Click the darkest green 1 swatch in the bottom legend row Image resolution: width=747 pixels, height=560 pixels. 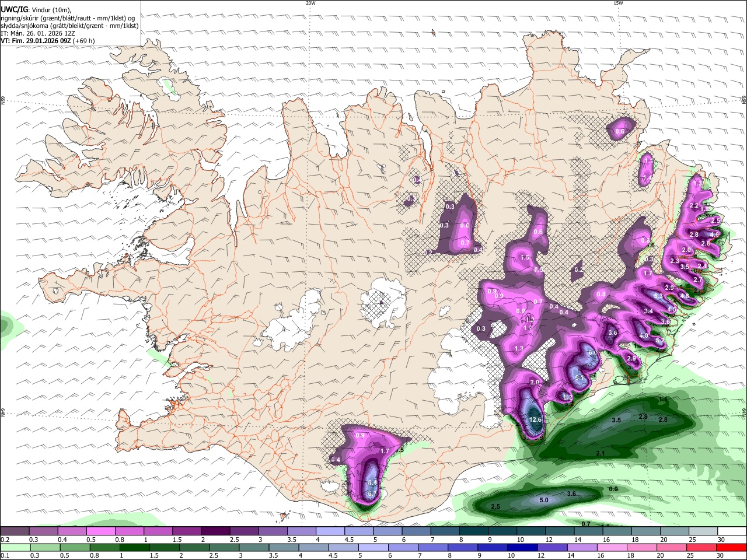tap(134, 548)
